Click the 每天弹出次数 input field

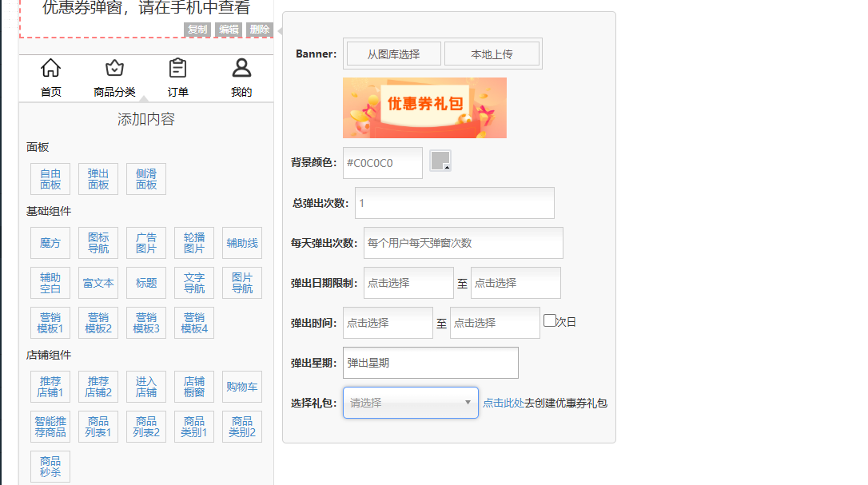point(463,243)
